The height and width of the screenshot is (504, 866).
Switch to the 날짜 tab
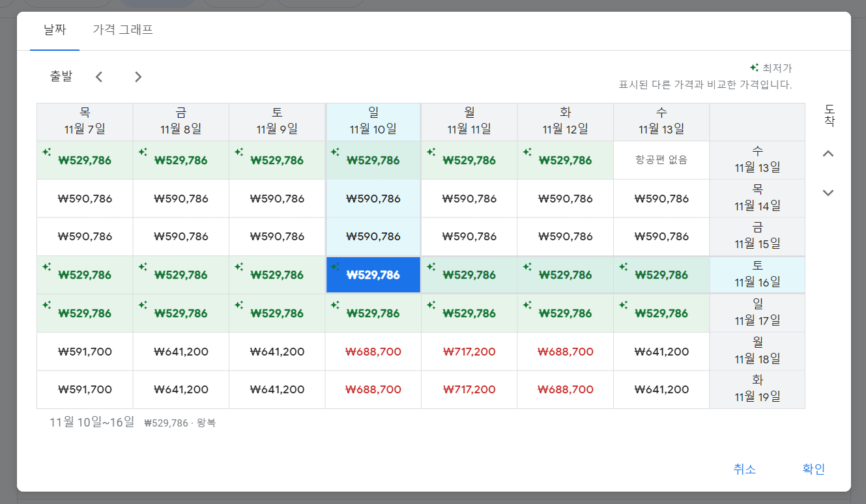55,30
